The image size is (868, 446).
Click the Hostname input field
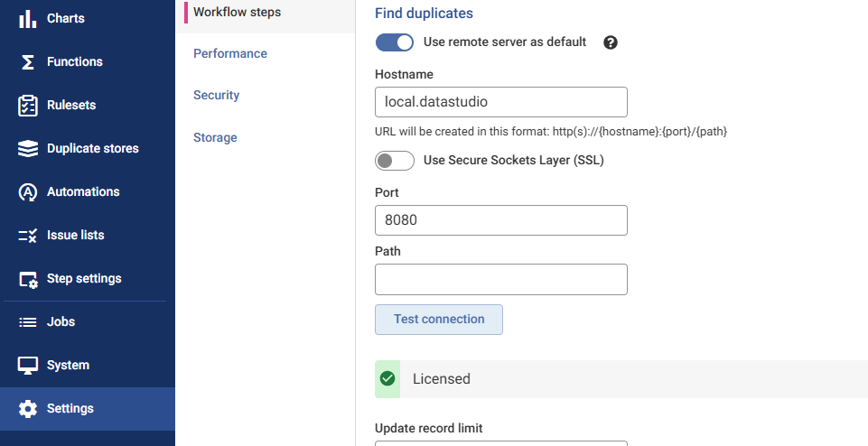(500, 102)
